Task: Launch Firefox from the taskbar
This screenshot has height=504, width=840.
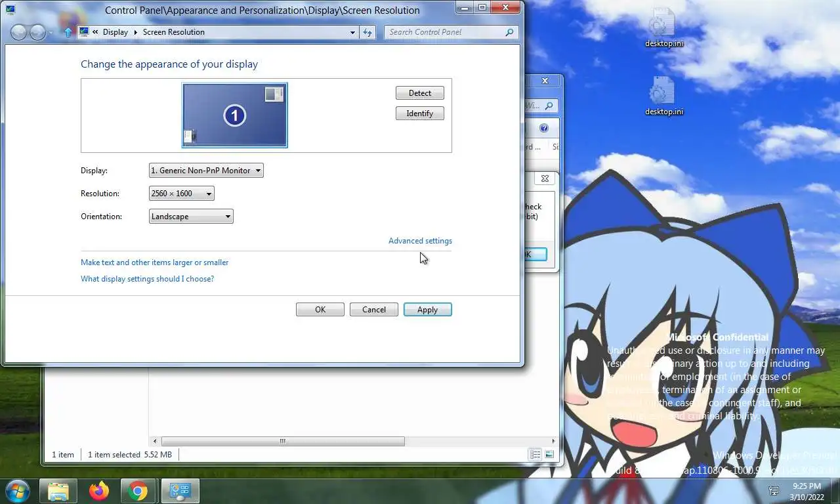Action: [99, 491]
